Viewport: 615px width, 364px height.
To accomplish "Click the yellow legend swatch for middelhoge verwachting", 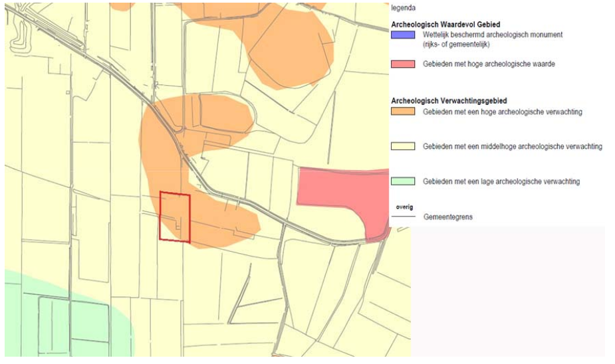I will tap(403, 146).
